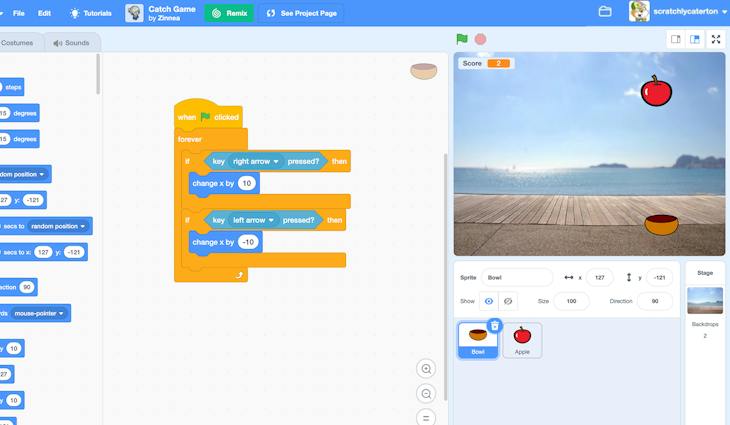Viewport: 730px width, 425px height.
Task: Click the glide secs to x 127 palette block
Action: tap(43, 252)
